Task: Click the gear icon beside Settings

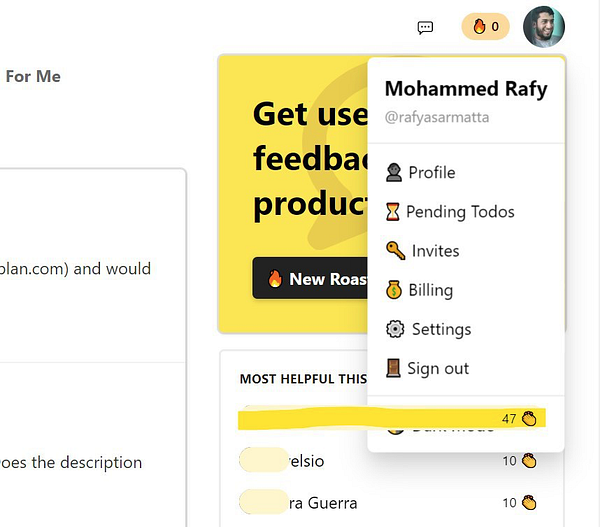Action: point(394,329)
